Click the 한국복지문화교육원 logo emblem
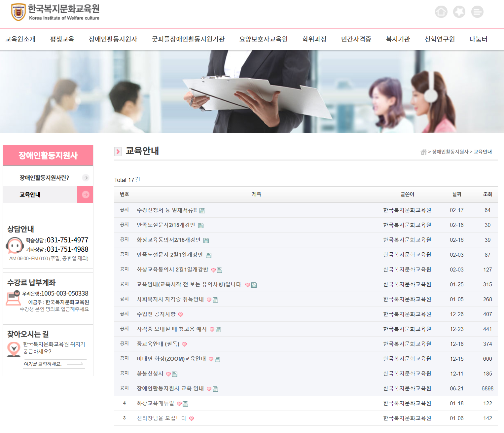The width and height of the screenshot is (504, 433). (18, 12)
